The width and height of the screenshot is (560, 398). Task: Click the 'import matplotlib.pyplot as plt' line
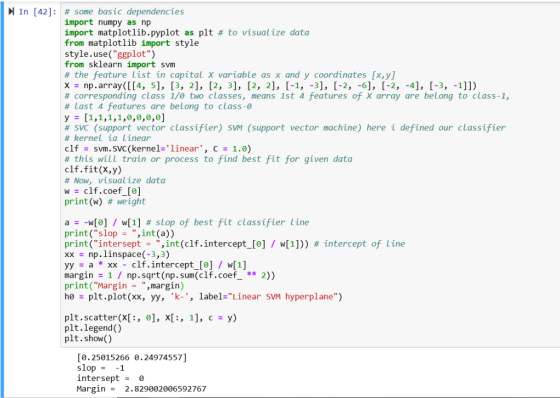tap(187, 33)
